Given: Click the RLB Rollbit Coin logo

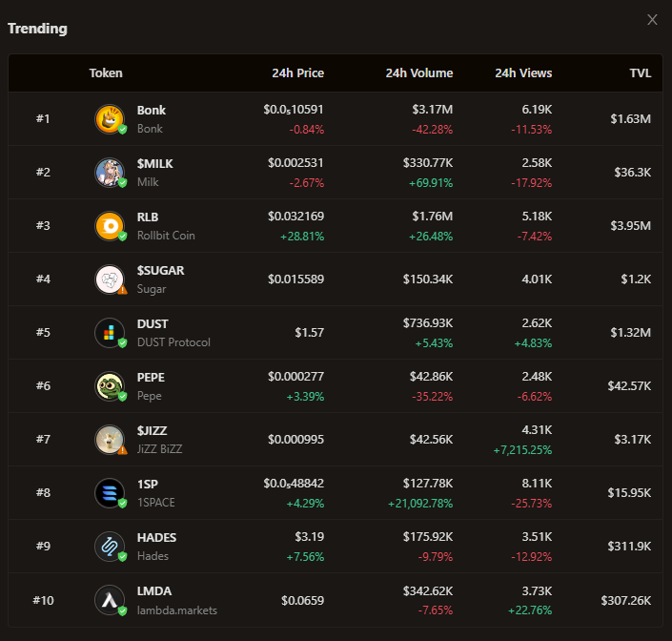Looking at the screenshot, I should 110,226.
